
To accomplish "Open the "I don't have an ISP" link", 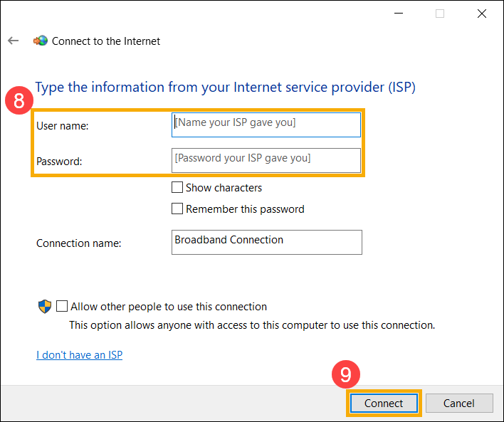I will coord(79,354).
